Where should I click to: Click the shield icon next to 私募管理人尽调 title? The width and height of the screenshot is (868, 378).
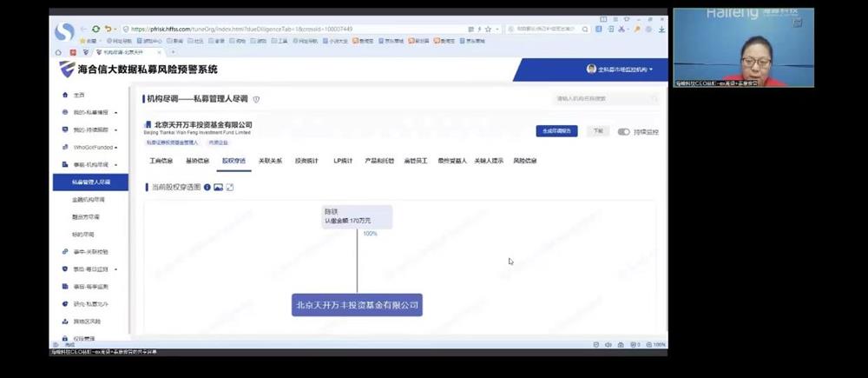(256, 99)
